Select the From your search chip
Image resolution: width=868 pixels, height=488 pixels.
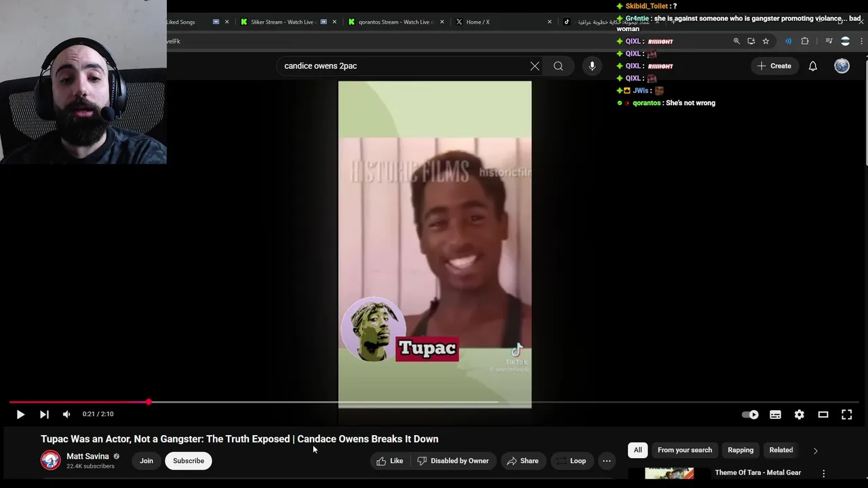pyautogui.click(x=685, y=450)
